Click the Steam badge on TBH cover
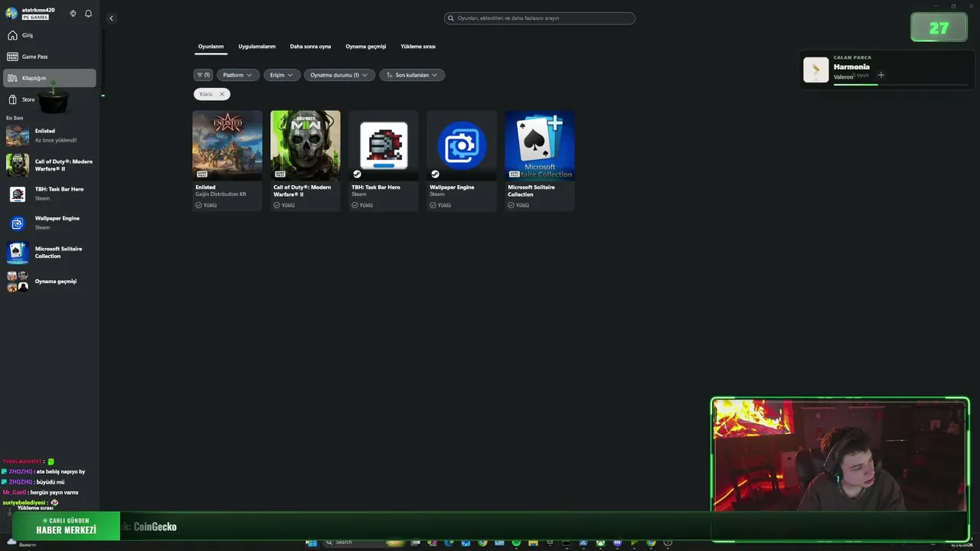The width and height of the screenshot is (980, 551). [x=357, y=174]
